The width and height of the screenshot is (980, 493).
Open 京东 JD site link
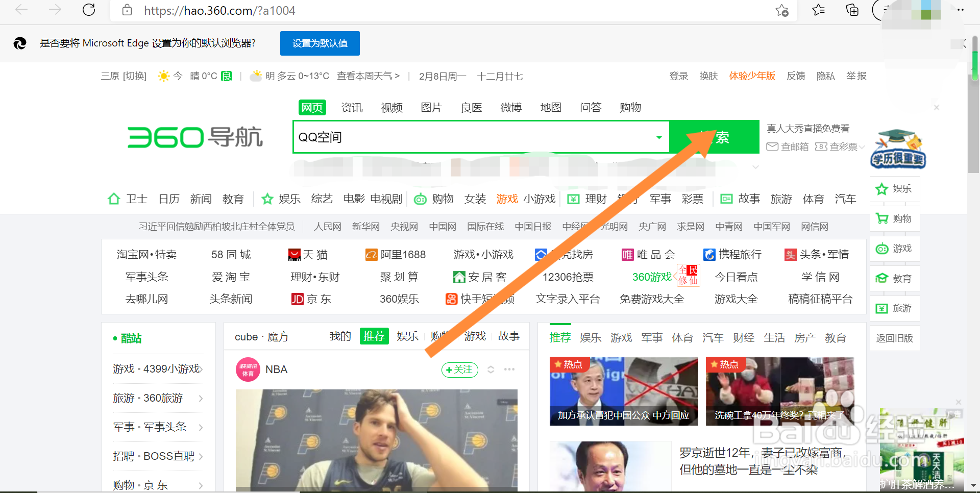point(311,299)
